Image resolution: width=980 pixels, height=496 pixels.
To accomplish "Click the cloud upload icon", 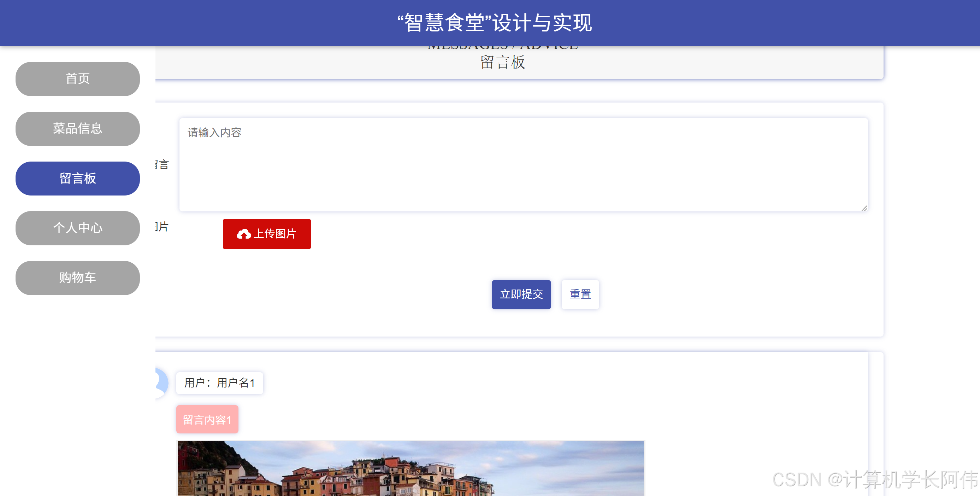I will (x=243, y=234).
